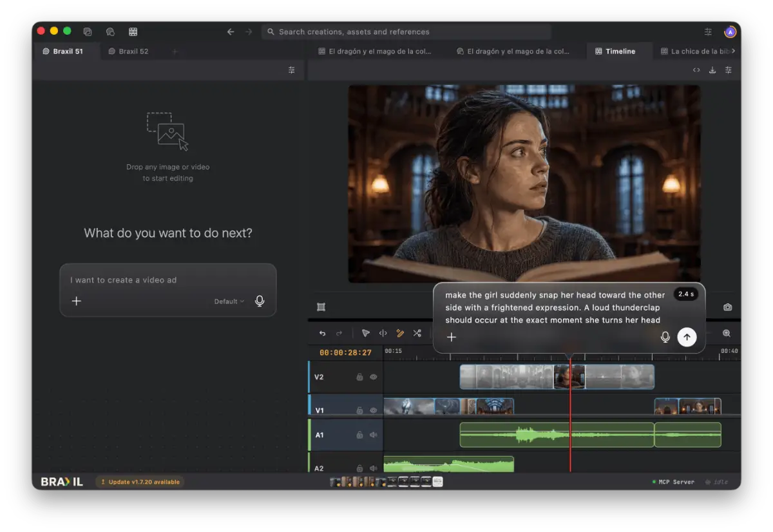Click the plus icon in the left chat input
This screenshot has height=532, width=773.
[76, 301]
